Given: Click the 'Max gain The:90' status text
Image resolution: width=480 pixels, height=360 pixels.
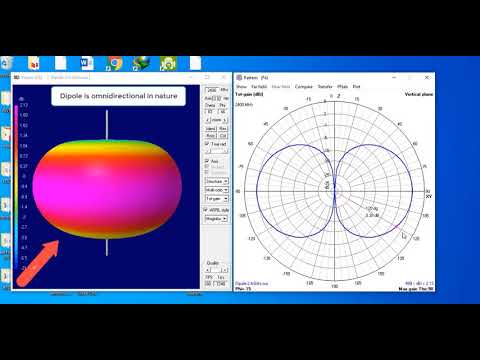Looking at the screenshot, I should pos(416,289).
